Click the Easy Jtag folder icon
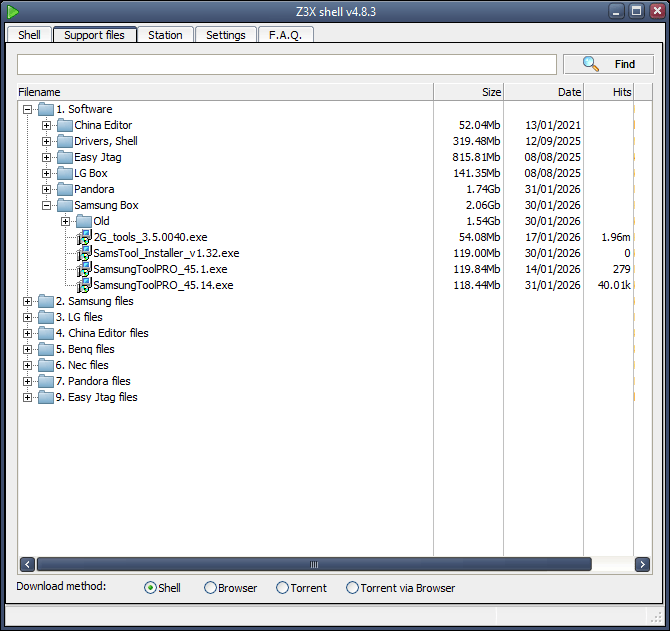The image size is (670, 631). [x=65, y=158]
